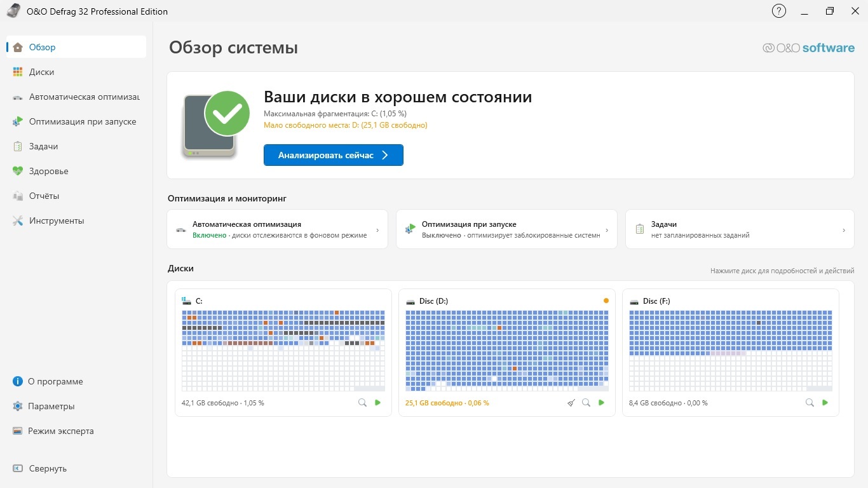Click '42,1 GB свободно · 1,05 %' text
The width and height of the screenshot is (868, 488).
pos(222,403)
